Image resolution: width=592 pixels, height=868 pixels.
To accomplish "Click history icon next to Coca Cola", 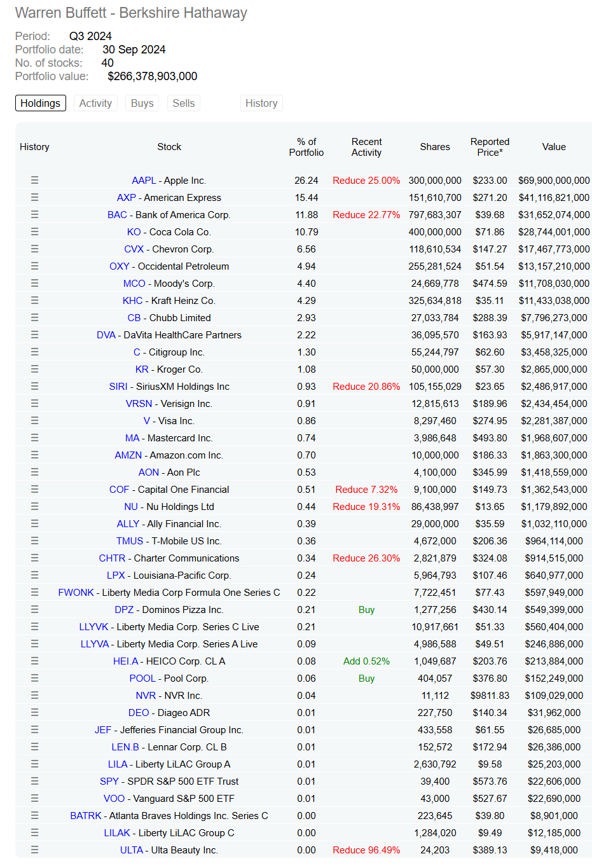I will pos(34,232).
